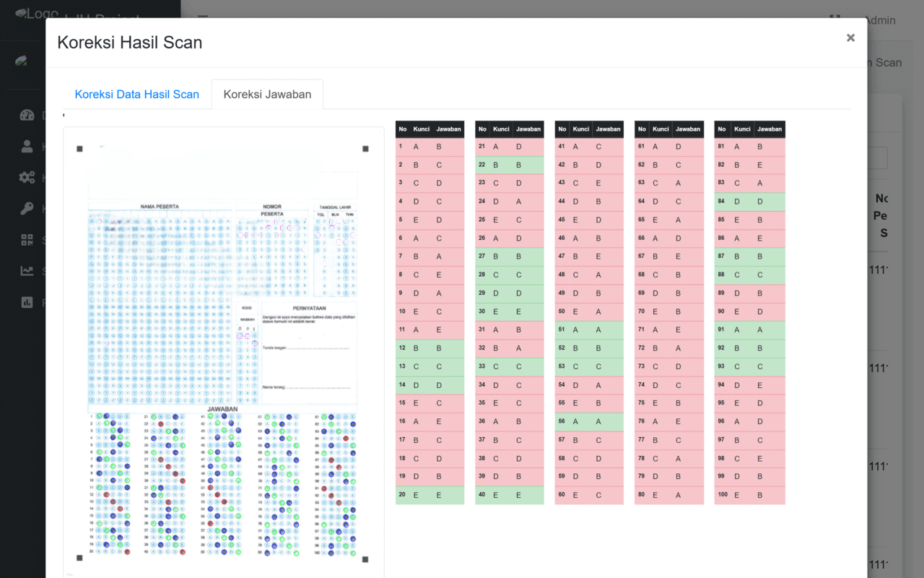The image size is (924, 578).
Task: Close the Koreksi Hasil Scan dialog
Action: 850,37
